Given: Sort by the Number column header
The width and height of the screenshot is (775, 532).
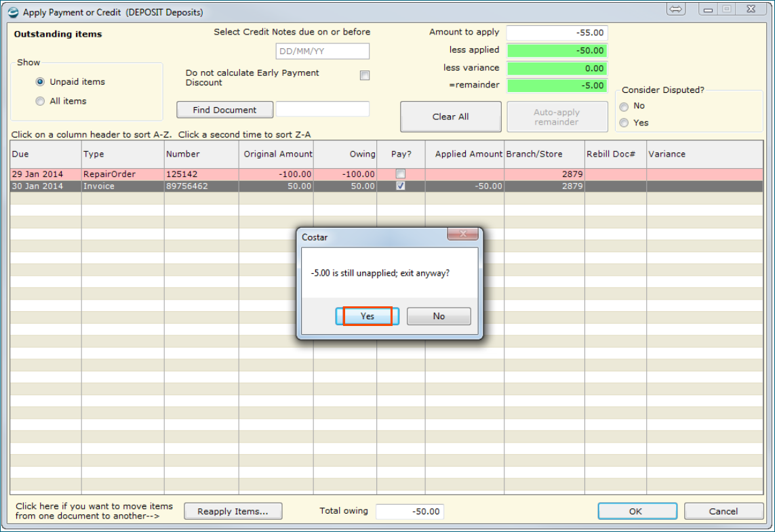Looking at the screenshot, I should 201,154.
